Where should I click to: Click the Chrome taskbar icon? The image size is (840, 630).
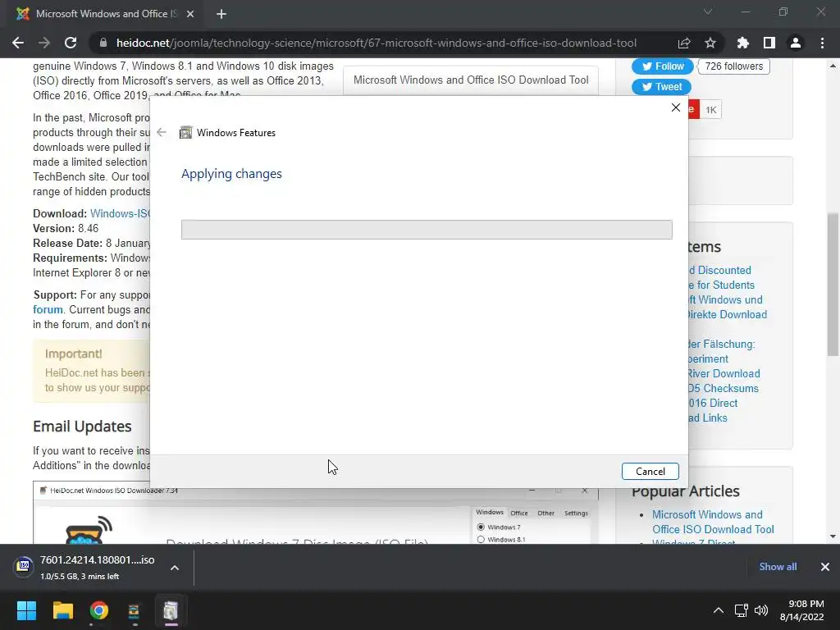point(98,610)
